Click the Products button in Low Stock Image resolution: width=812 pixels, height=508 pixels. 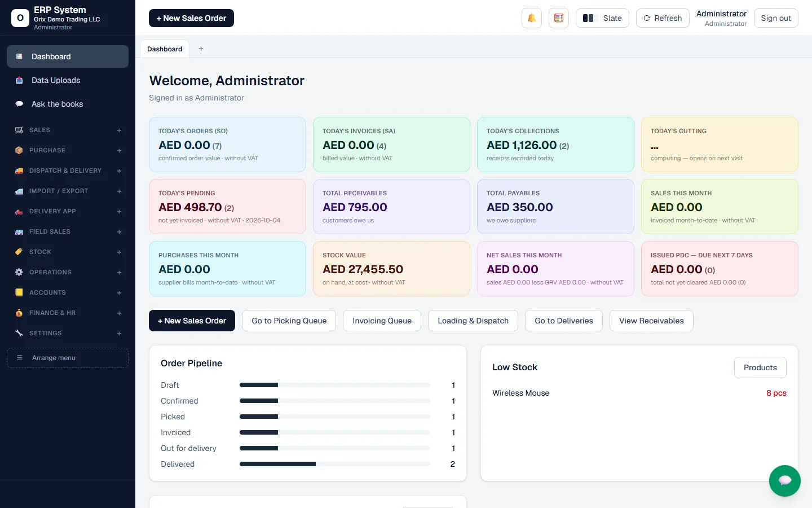point(760,367)
